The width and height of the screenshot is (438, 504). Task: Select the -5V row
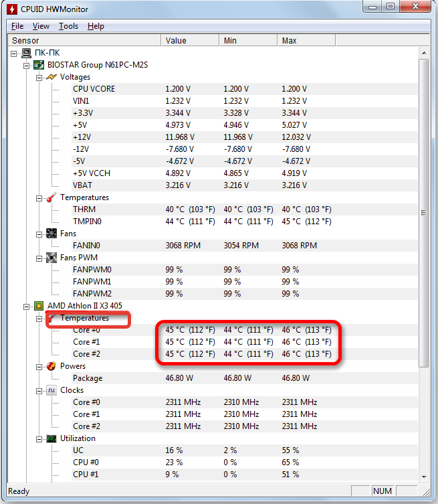245,161
